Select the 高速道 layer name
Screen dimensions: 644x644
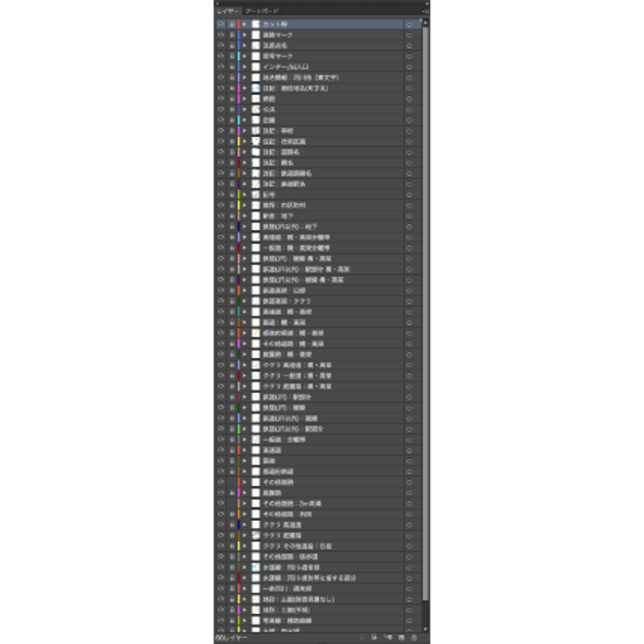(x=272, y=450)
